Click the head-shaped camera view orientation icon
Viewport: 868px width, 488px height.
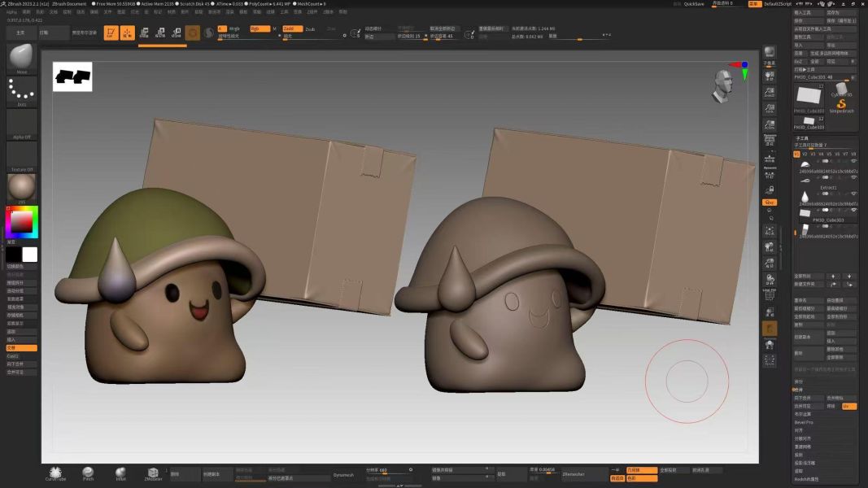click(721, 85)
